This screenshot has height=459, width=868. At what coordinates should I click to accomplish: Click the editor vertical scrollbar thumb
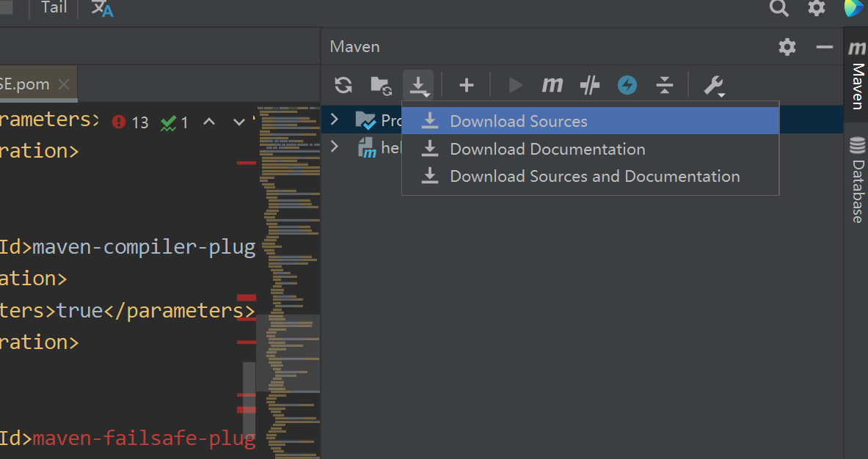pyautogui.click(x=249, y=400)
